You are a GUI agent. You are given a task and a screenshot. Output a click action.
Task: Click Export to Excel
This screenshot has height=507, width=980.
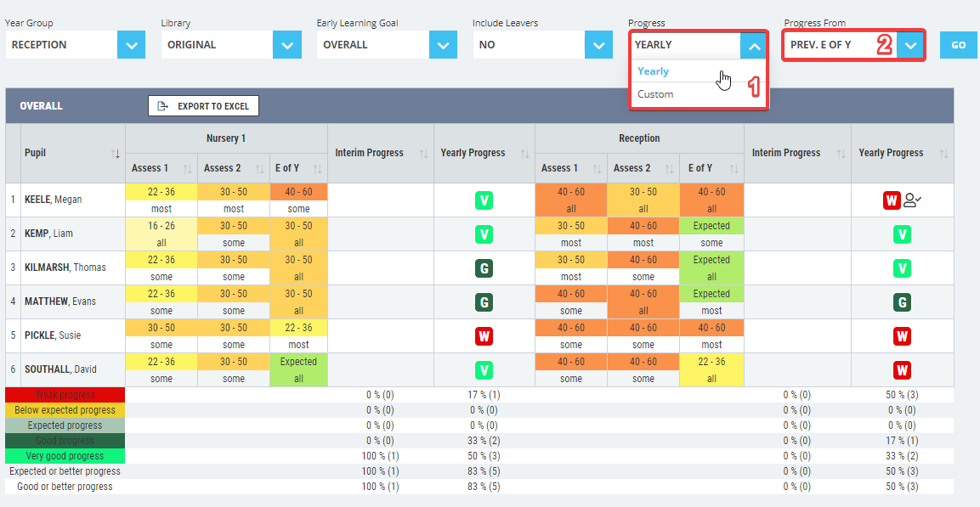(x=203, y=105)
